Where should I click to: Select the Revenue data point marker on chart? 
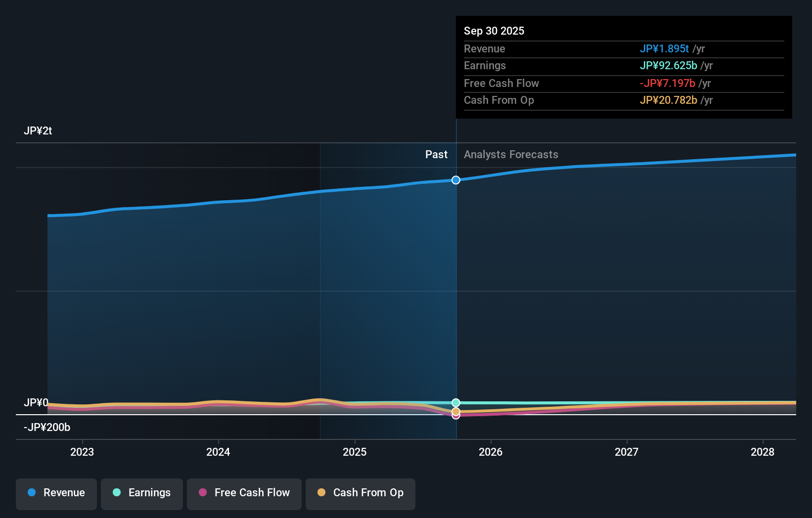pos(455,180)
